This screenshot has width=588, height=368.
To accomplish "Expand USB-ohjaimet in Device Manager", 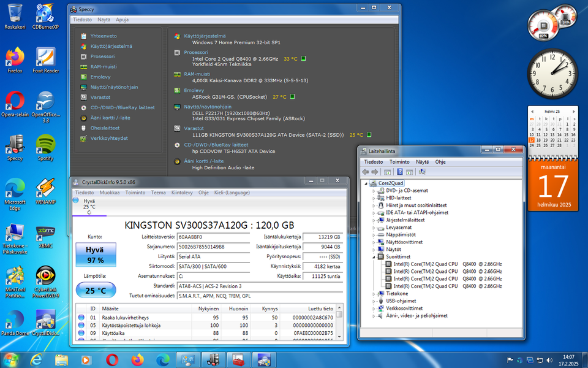I will [374, 301].
